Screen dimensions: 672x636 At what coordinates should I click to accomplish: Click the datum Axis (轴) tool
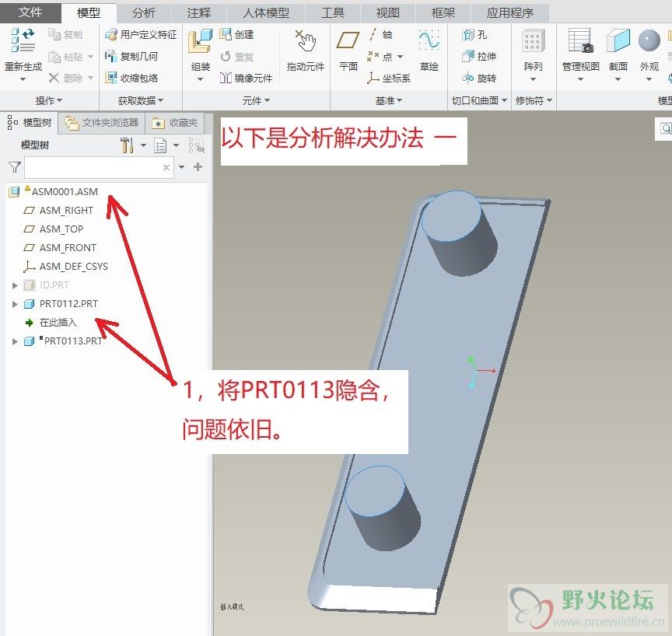tap(380, 34)
